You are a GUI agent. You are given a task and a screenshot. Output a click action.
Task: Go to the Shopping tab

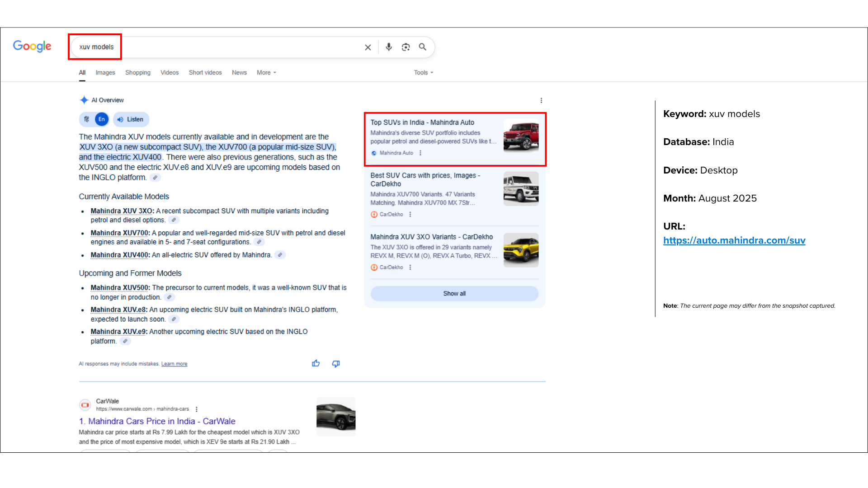tap(138, 73)
